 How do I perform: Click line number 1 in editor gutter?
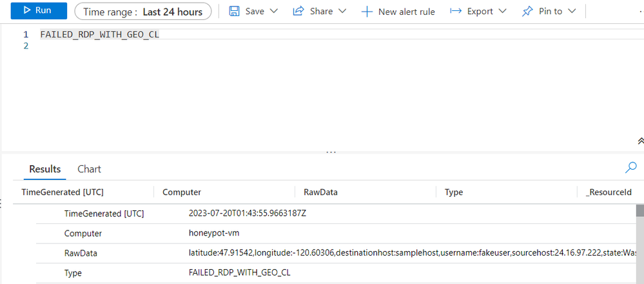click(26, 34)
